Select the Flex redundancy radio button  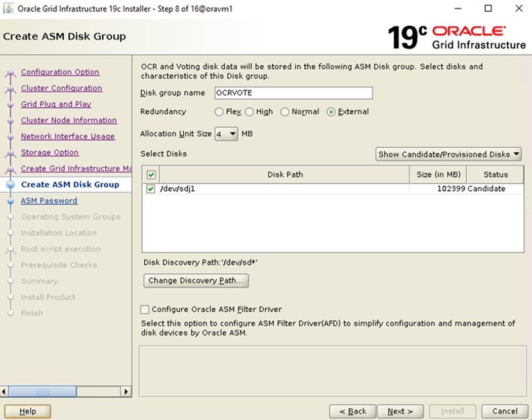pyautogui.click(x=219, y=112)
